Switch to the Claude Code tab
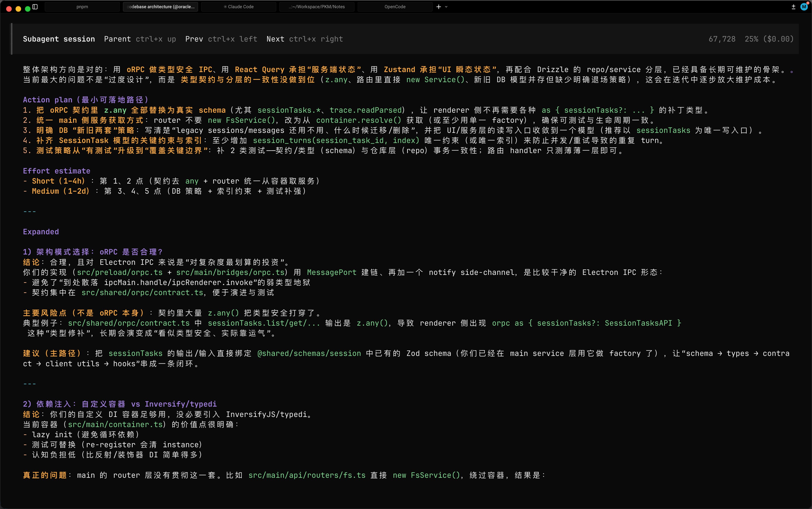The height and width of the screenshot is (509, 812). pos(238,7)
